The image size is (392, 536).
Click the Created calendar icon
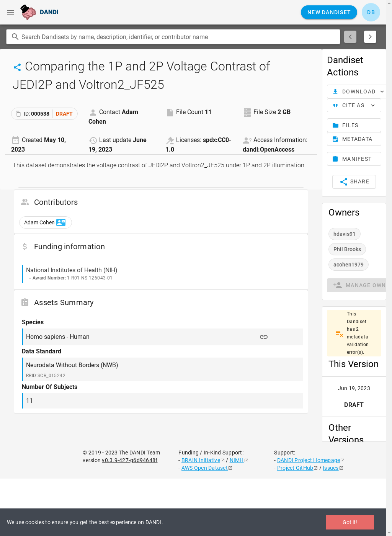pos(16,140)
